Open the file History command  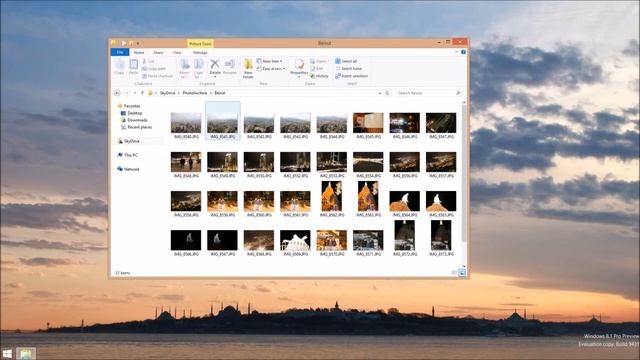[319, 76]
